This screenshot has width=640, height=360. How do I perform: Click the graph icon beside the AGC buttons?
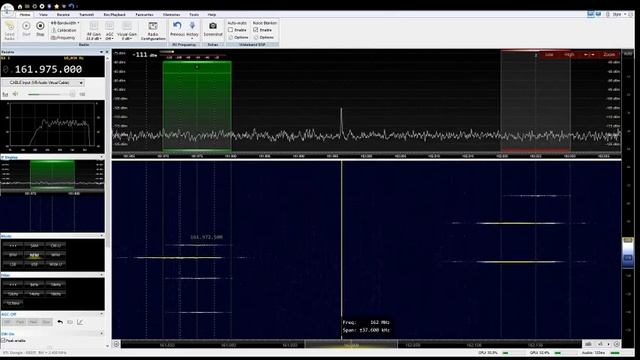click(x=80, y=322)
